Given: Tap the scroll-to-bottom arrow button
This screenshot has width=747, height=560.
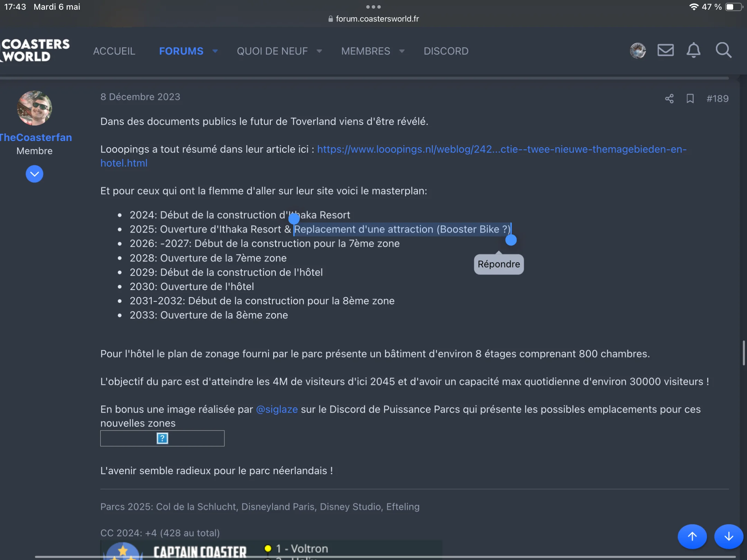Looking at the screenshot, I should click(x=729, y=536).
